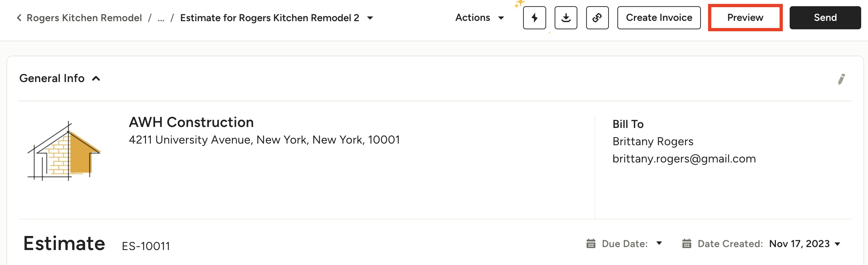The width and height of the screenshot is (868, 265).
Task: Open the Rogers Kitchen Remodel breadcrumb
Action: point(84,18)
